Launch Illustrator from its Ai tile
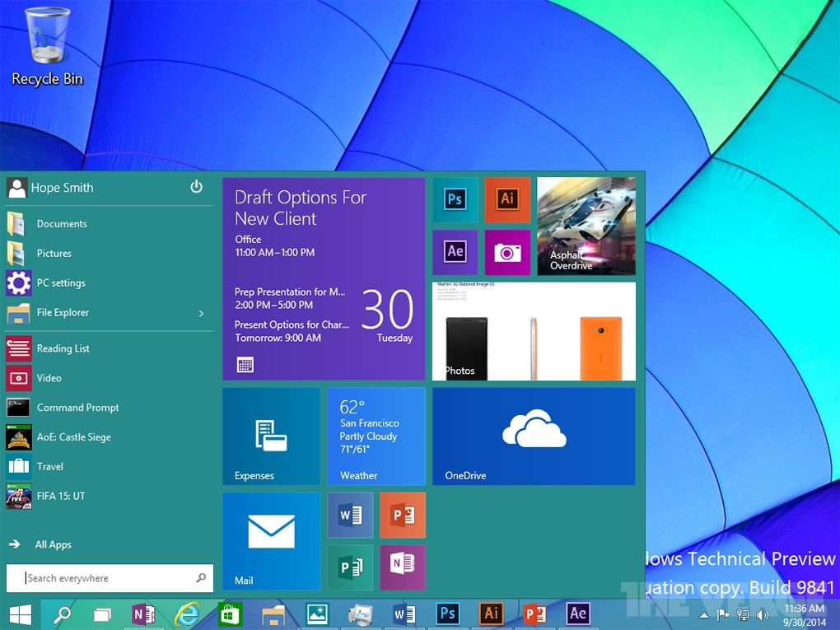Image resolution: width=840 pixels, height=630 pixels. tap(507, 199)
